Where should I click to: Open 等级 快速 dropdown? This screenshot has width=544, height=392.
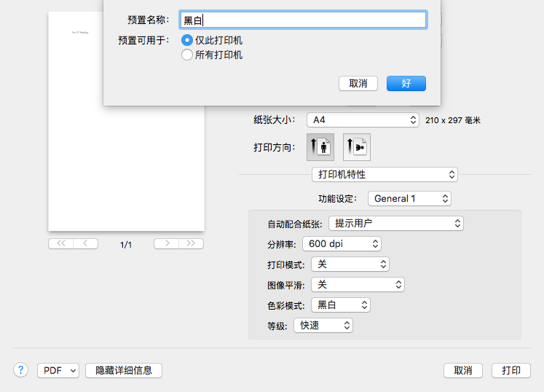(x=323, y=326)
